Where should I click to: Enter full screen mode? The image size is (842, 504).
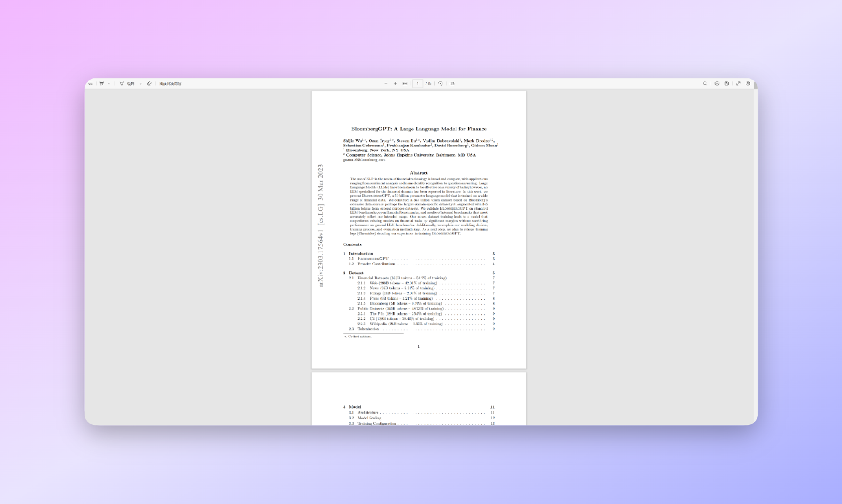pyautogui.click(x=738, y=83)
